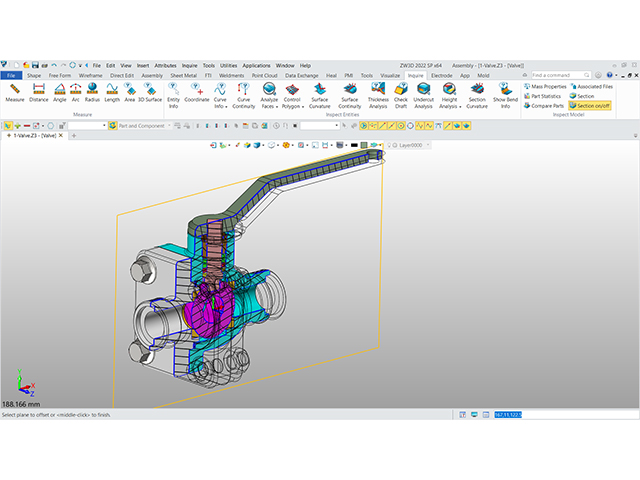Open the Help question mark icon
Screen dimensions: 640x480
pyautogui.click(x=609, y=75)
